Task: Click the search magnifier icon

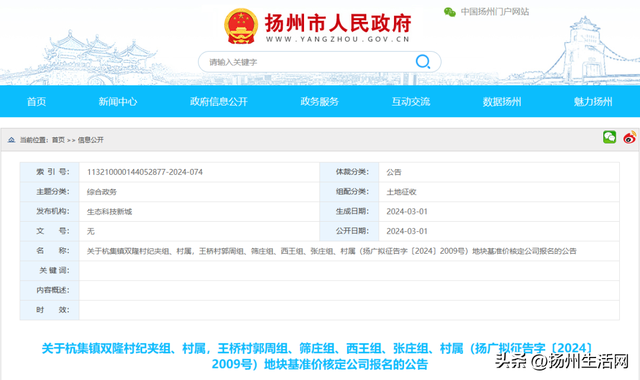Action: 422,62
